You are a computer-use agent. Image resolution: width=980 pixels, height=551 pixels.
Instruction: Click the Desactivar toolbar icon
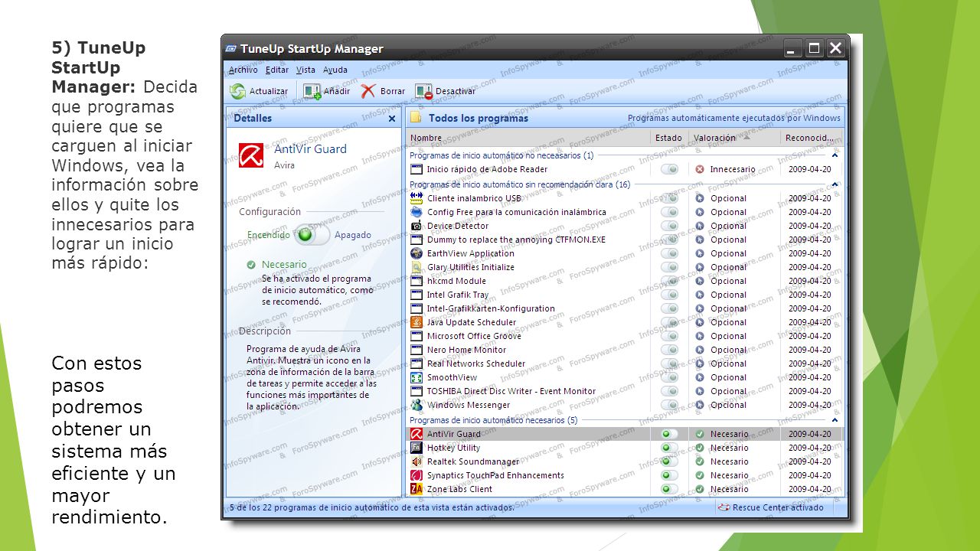(423, 91)
